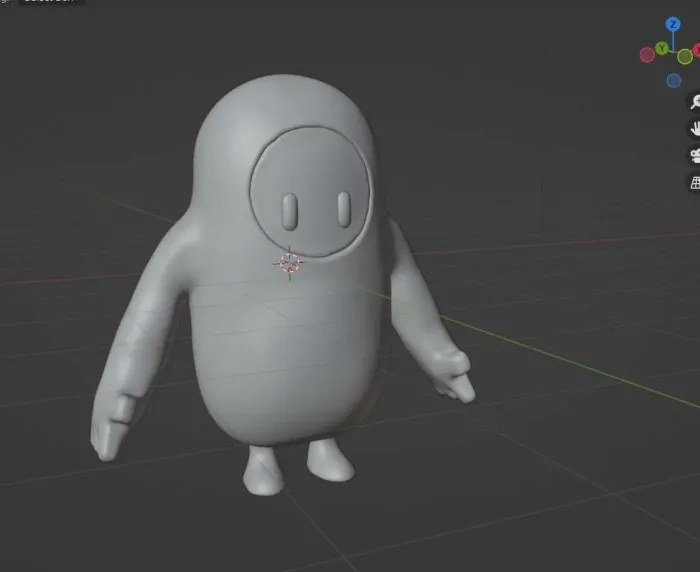700x572 pixels.
Task: Click the blue Z axis gizmo handle
Action: point(673,24)
